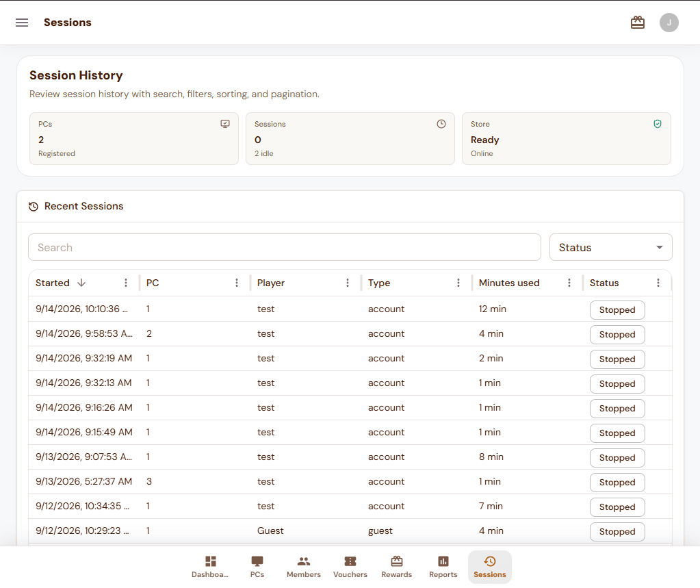Click the 9/14/2026, 9:16:26 AM cell

point(84,407)
